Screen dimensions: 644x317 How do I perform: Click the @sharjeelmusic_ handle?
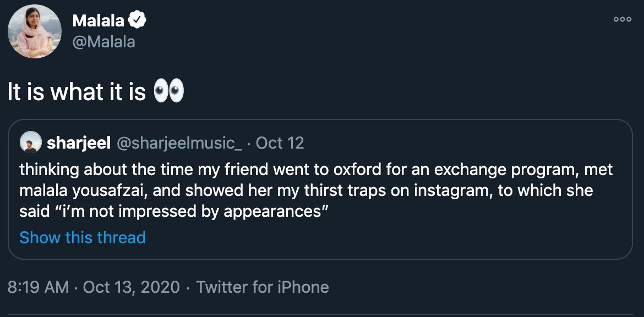pyautogui.click(x=179, y=143)
